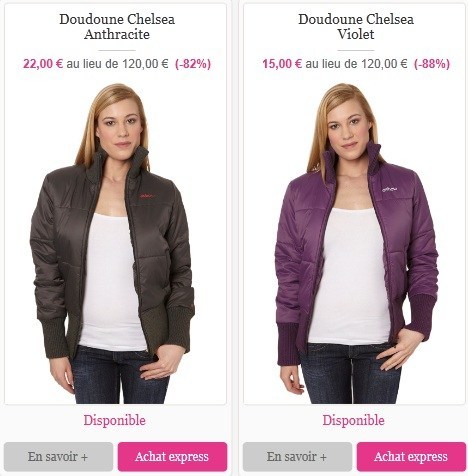Click the red chest logo on anthracite jacket
This screenshot has width=468, height=476.
(147, 196)
